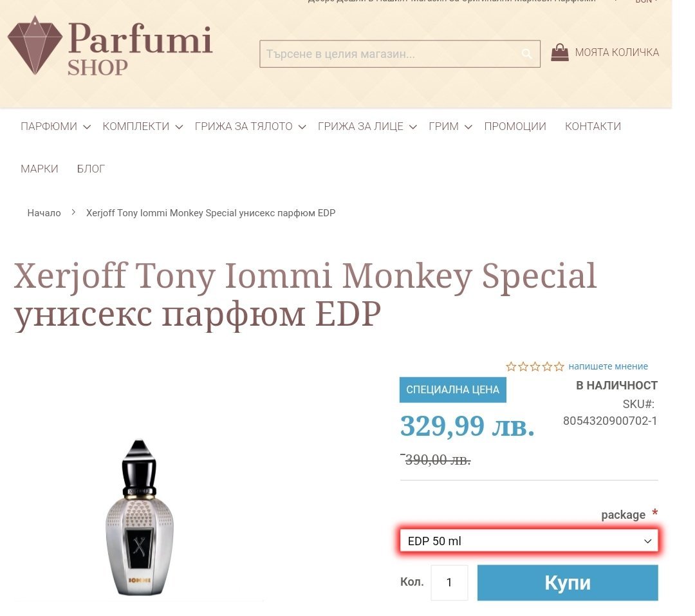Image resolution: width=695 pixels, height=616 pixels.
Task: Expand the ПАРФЮМИ menu chevron
Action: pyautogui.click(x=88, y=127)
